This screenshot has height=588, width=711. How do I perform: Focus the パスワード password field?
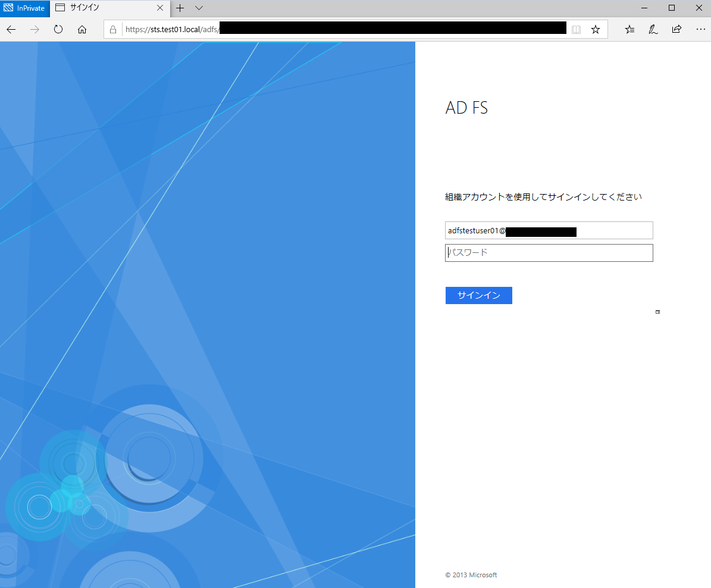tap(549, 253)
